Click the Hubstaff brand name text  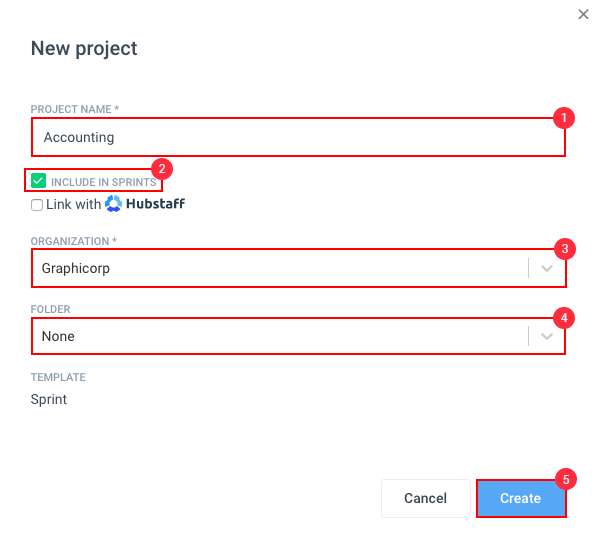click(x=156, y=204)
